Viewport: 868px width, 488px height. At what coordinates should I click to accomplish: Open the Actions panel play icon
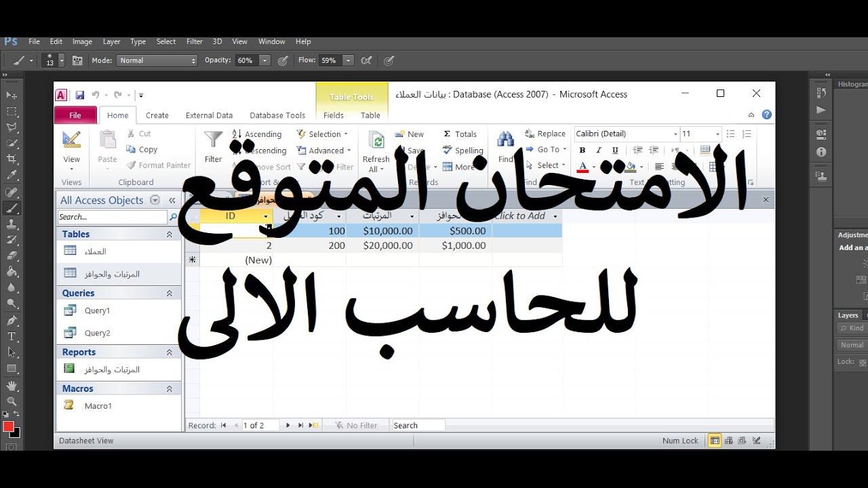pyautogui.click(x=821, y=110)
